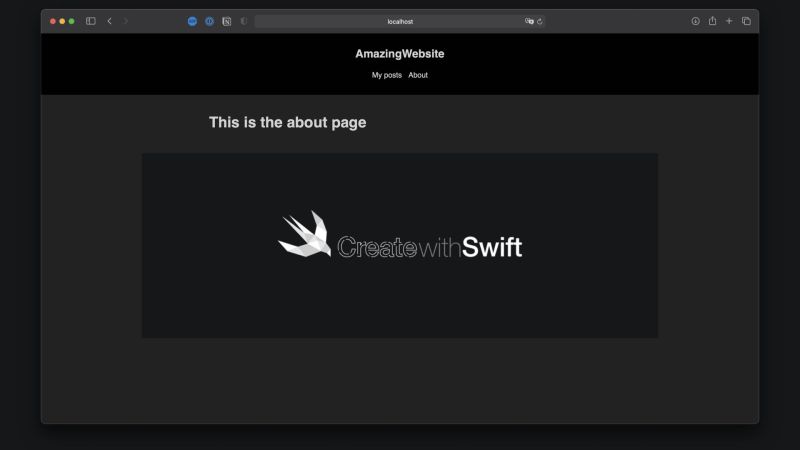The height and width of the screenshot is (450, 800).
Task: Open the first blue round extension icon
Action: (x=192, y=21)
